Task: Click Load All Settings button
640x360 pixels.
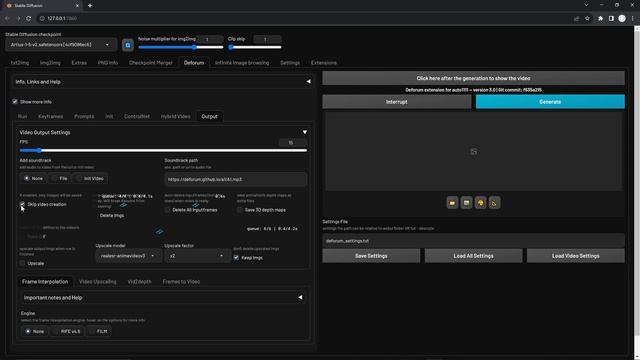Action: (x=473, y=256)
